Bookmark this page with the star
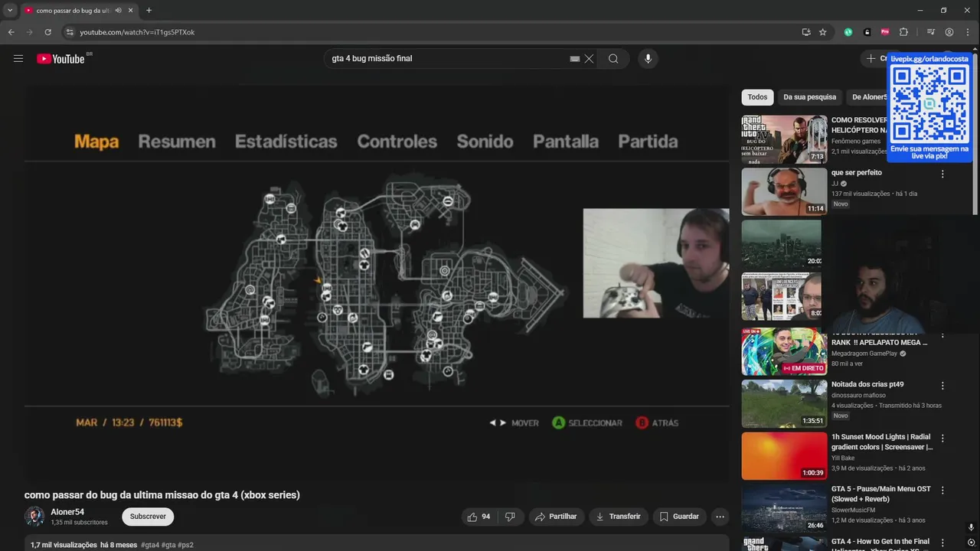Image resolution: width=980 pixels, height=551 pixels. tap(823, 32)
